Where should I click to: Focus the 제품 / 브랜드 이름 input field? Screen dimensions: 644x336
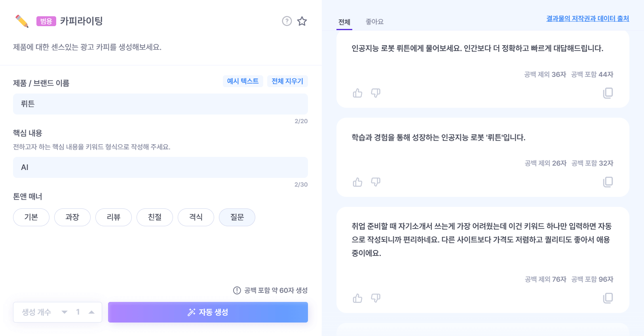(x=160, y=104)
